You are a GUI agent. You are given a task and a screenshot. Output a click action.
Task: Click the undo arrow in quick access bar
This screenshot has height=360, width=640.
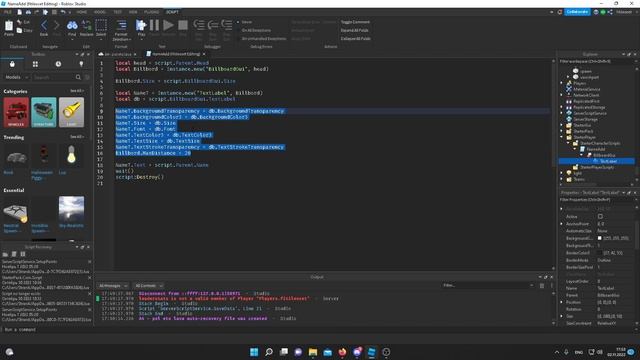click(x=63, y=12)
